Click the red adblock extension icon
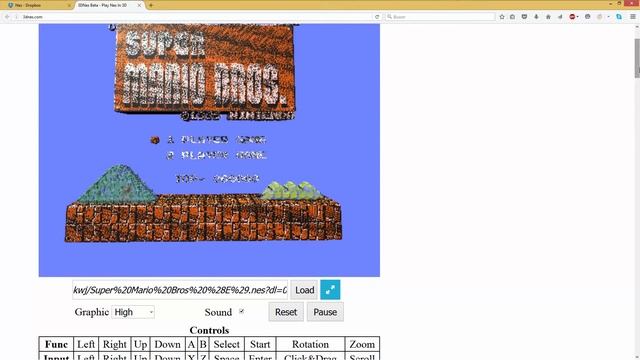 [573, 17]
